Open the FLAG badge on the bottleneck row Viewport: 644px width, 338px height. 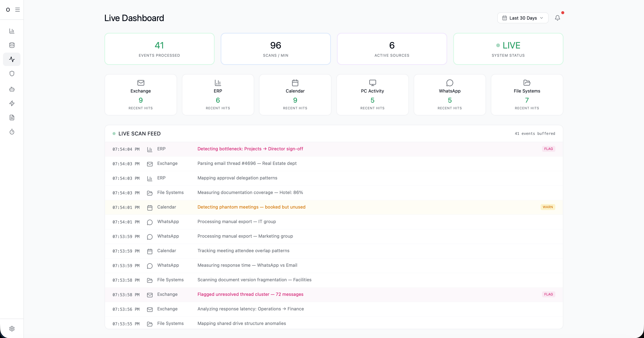548,149
